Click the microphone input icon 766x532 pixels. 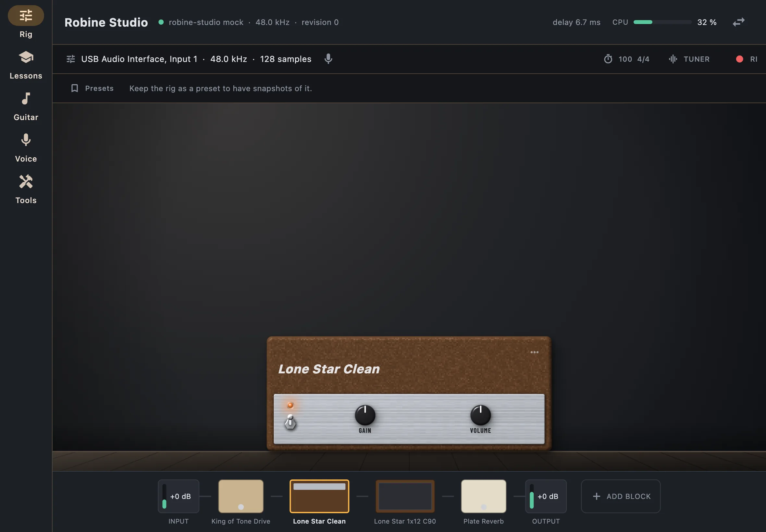pos(328,59)
